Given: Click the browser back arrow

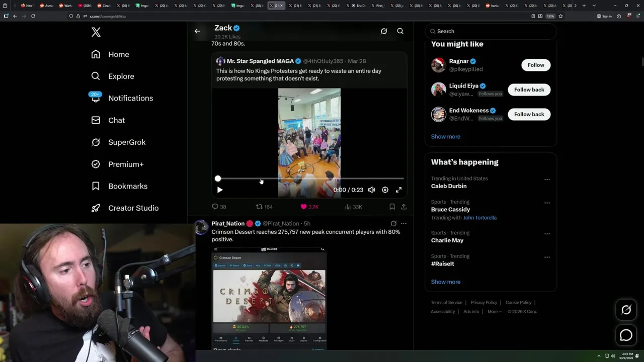Looking at the screenshot, I should [15, 16].
